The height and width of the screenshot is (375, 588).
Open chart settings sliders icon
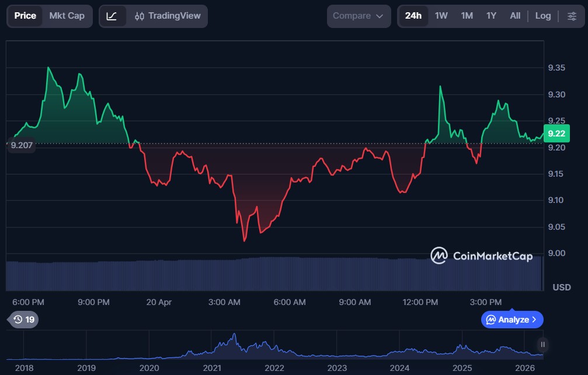tap(572, 16)
